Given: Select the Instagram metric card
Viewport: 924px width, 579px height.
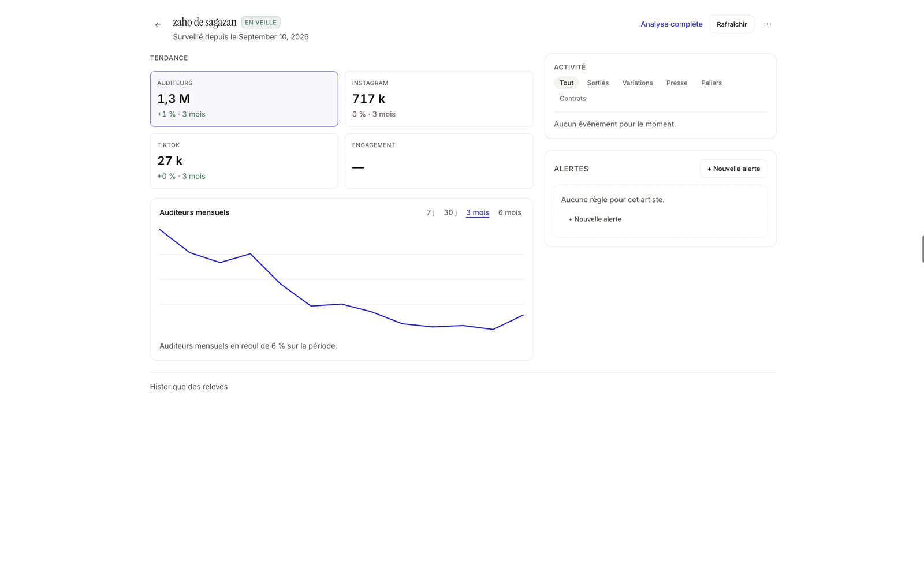Looking at the screenshot, I should [x=439, y=99].
